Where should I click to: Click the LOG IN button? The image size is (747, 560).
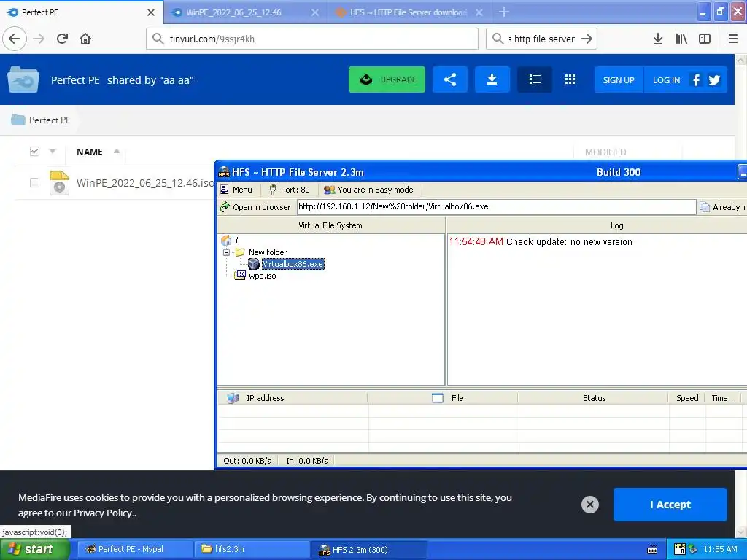point(667,80)
